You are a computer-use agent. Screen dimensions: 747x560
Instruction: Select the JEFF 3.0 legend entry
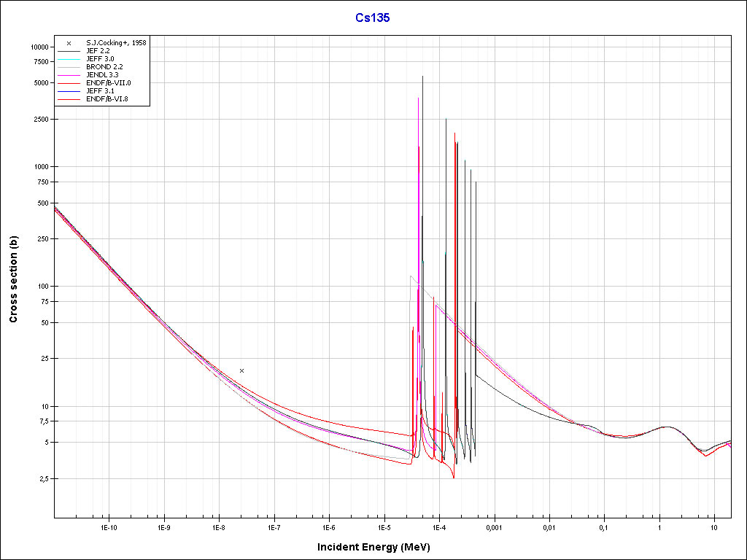pos(100,59)
